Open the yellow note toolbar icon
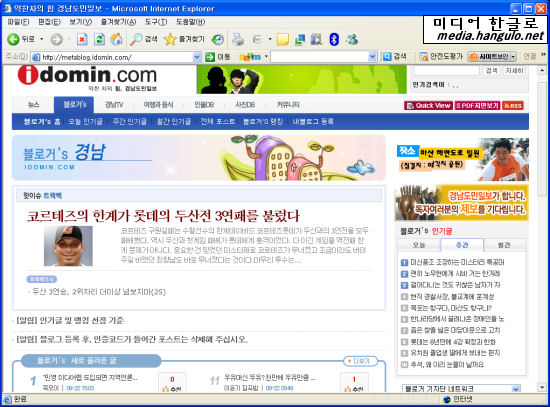 pyautogui.click(x=283, y=39)
